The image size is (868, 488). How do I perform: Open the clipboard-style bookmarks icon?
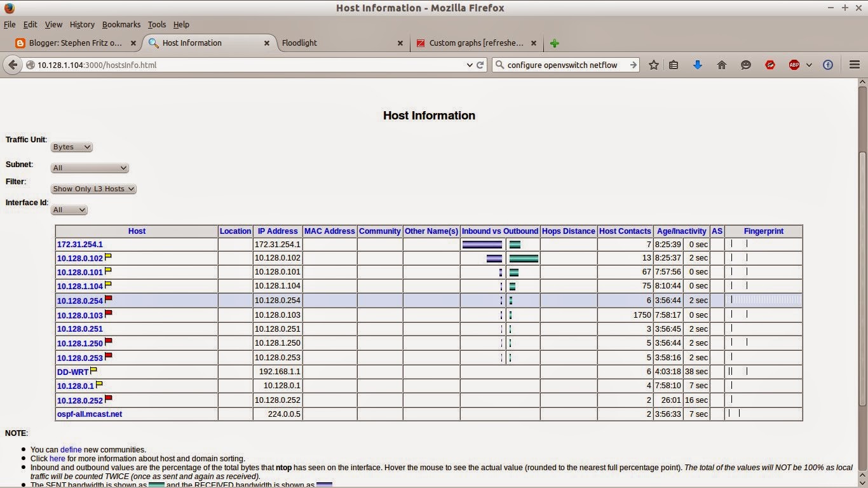pyautogui.click(x=674, y=64)
